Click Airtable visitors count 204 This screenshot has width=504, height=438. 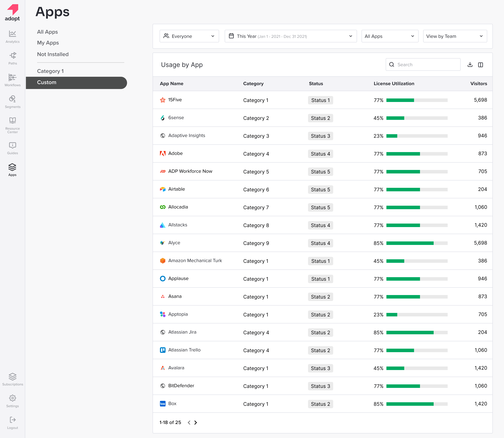tap(482, 189)
